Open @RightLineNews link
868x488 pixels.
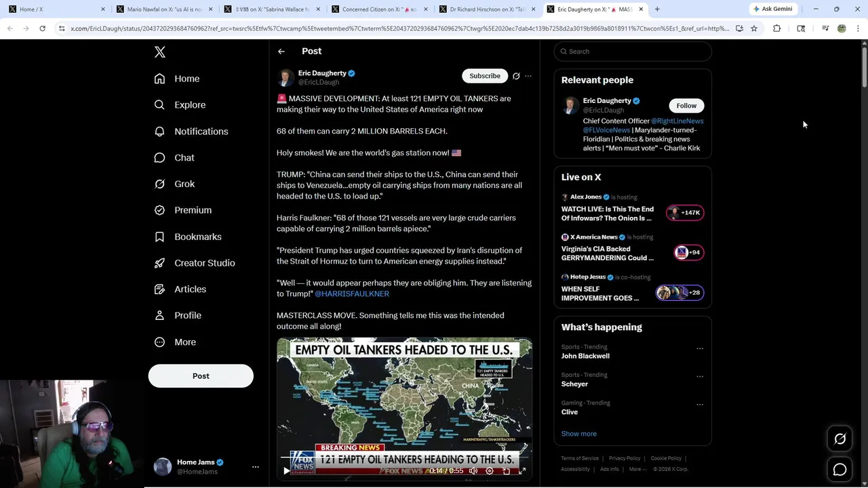click(x=677, y=121)
